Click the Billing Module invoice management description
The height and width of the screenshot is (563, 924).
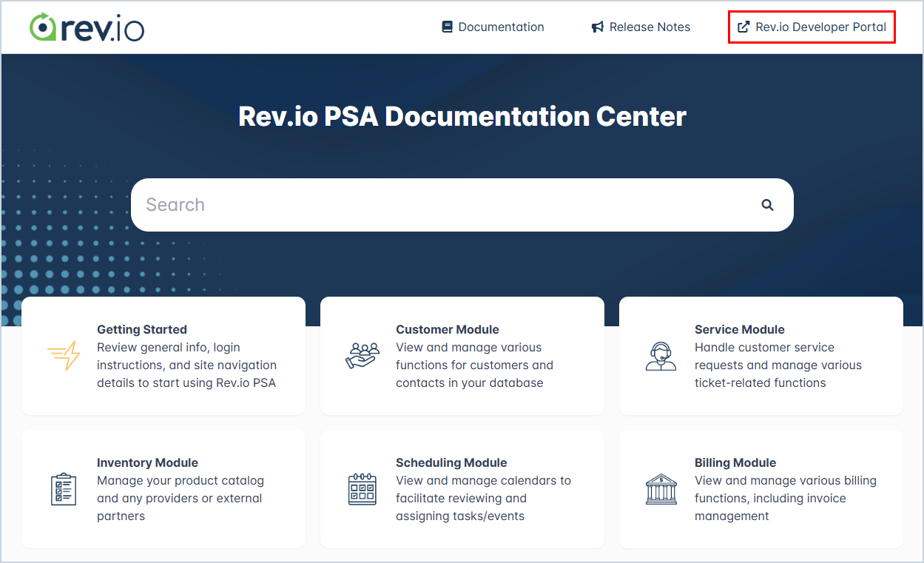click(x=786, y=498)
